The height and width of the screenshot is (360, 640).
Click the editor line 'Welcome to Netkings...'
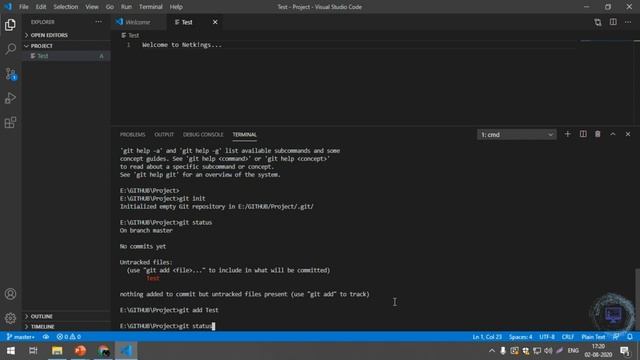tap(182, 45)
